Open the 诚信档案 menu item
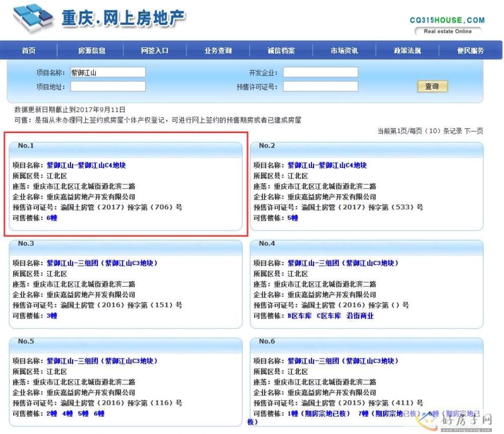The height and width of the screenshot is (434, 504). click(281, 50)
